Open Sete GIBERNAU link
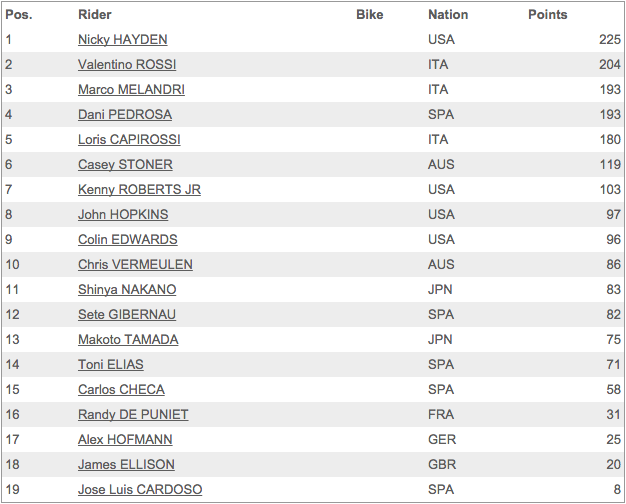Viewport: 626px width, 504px height. point(127,315)
